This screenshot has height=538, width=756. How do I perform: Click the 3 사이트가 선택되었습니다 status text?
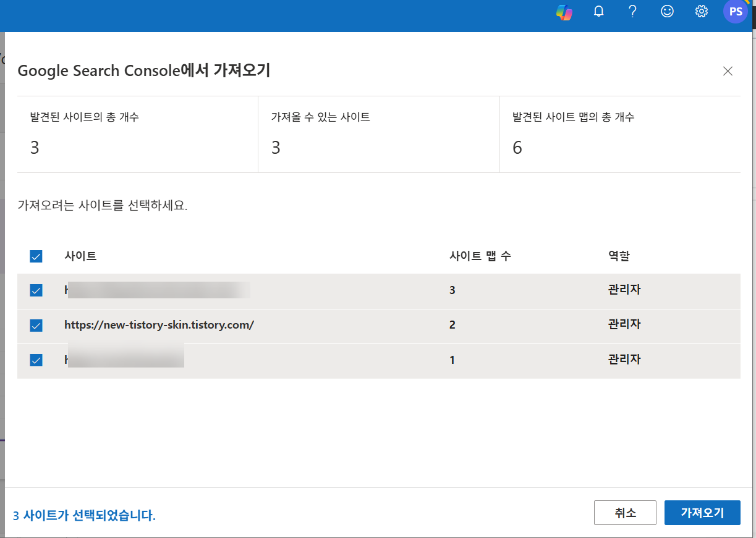[84, 515]
